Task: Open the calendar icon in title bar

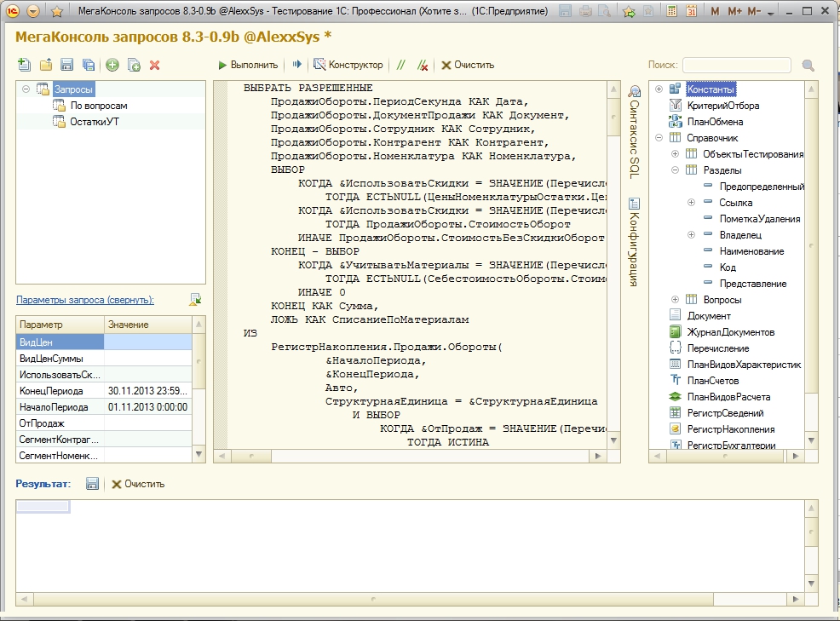Action: tap(691, 12)
